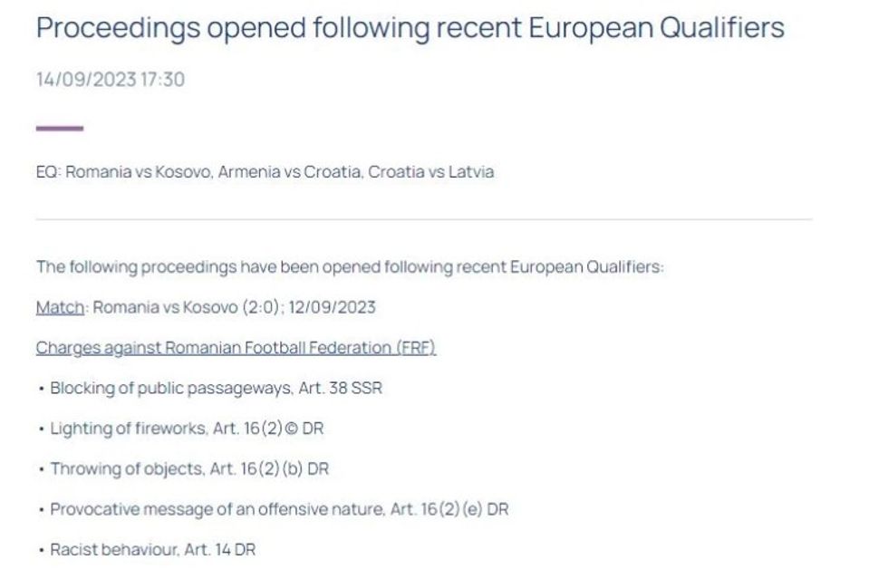The width and height of the screenshot is (888, 588).
Task: Open the "Charges against Romanian Football Federation (FRF)" link
Action: click(x=236, y=348)
